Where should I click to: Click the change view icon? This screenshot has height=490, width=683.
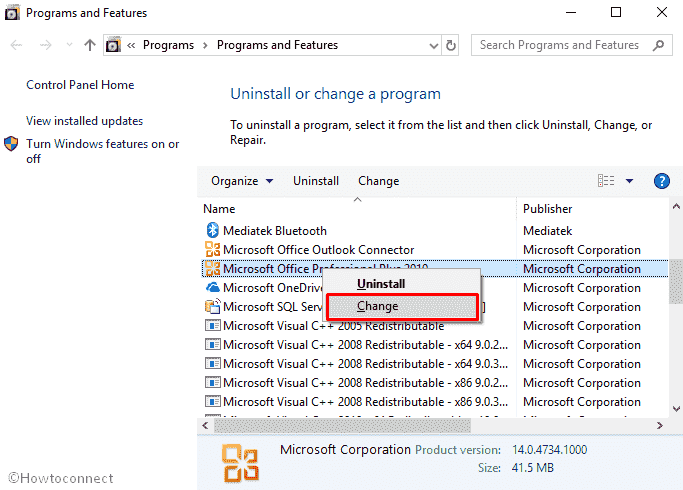[x=606, y=180]
